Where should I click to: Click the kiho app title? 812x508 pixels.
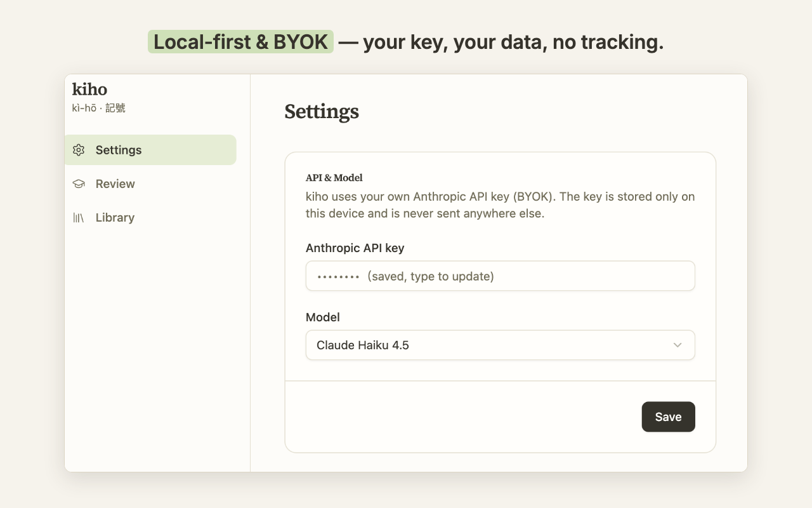click(x=89, y=89)
